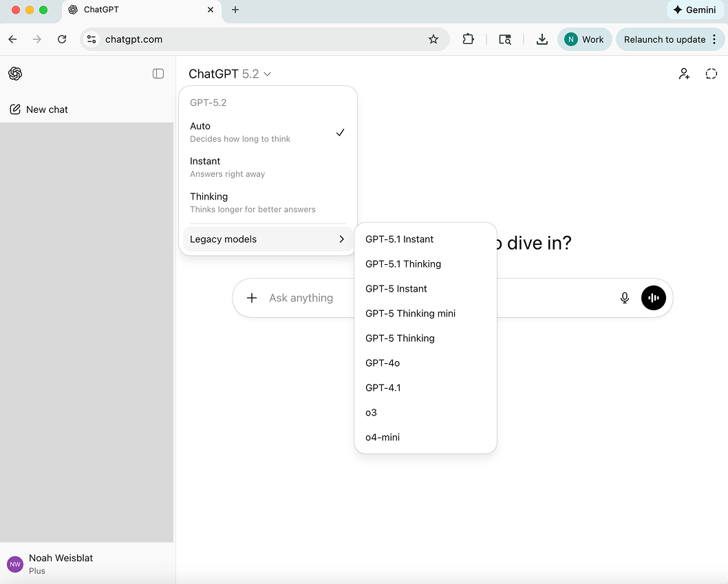Bookmark this page with star icon
728x584 pixels.
433,39
